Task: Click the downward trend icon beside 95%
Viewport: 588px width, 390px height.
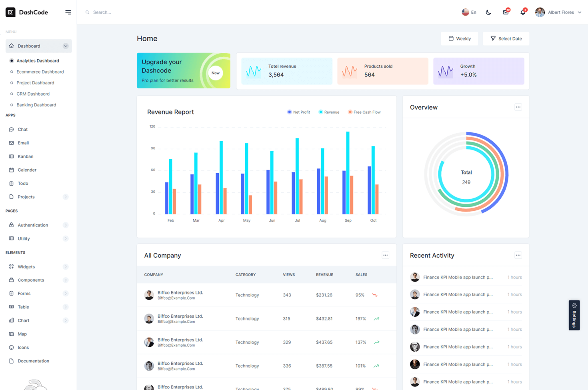Action: (375, 295)
